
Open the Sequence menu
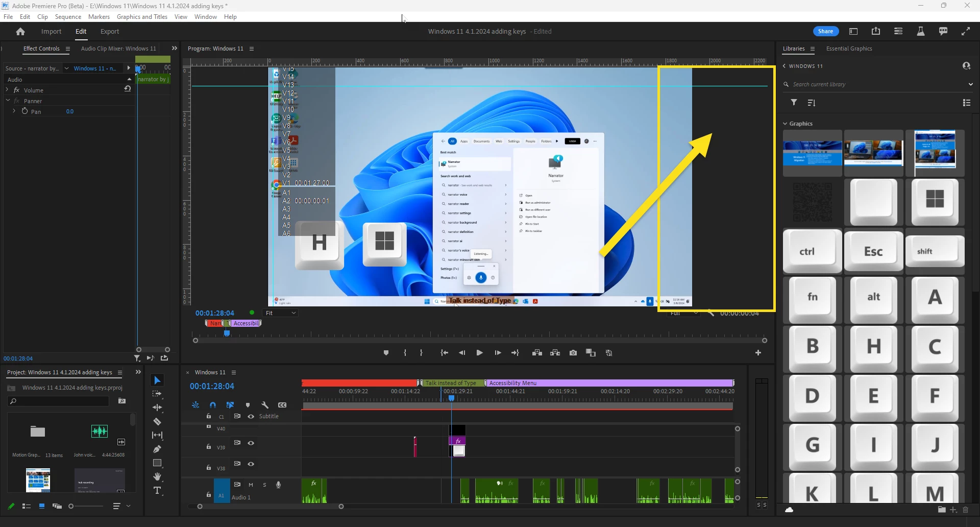[68, 17]
